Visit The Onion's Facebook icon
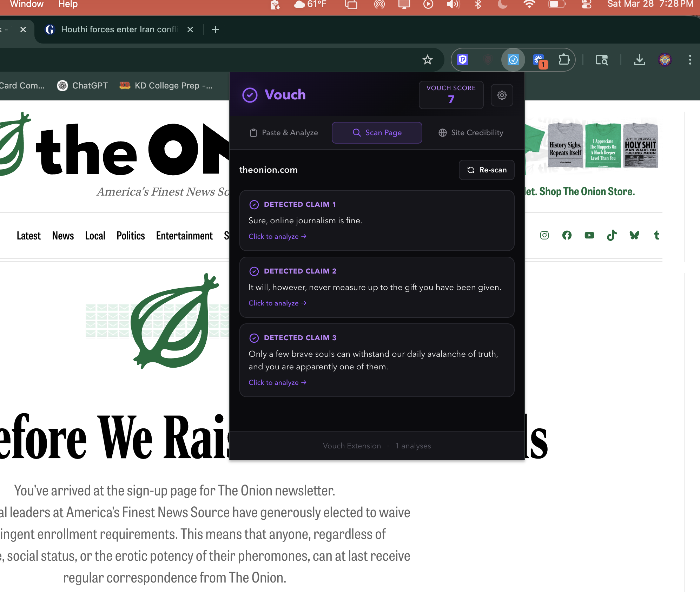700x592 pixels. pos(567,235)
